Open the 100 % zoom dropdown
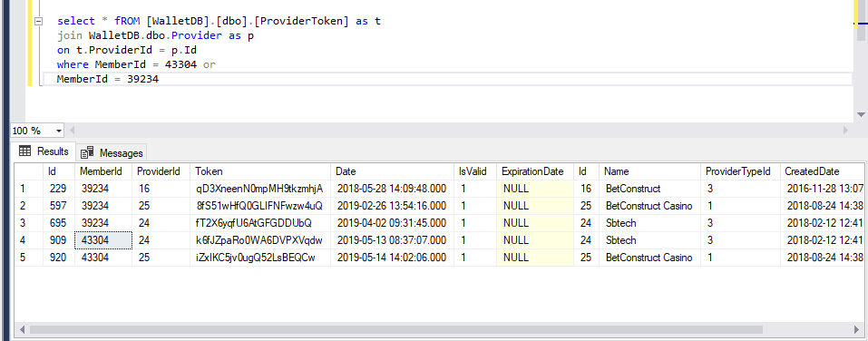Screen dimensions: 868x341 [x=59, y=131]
